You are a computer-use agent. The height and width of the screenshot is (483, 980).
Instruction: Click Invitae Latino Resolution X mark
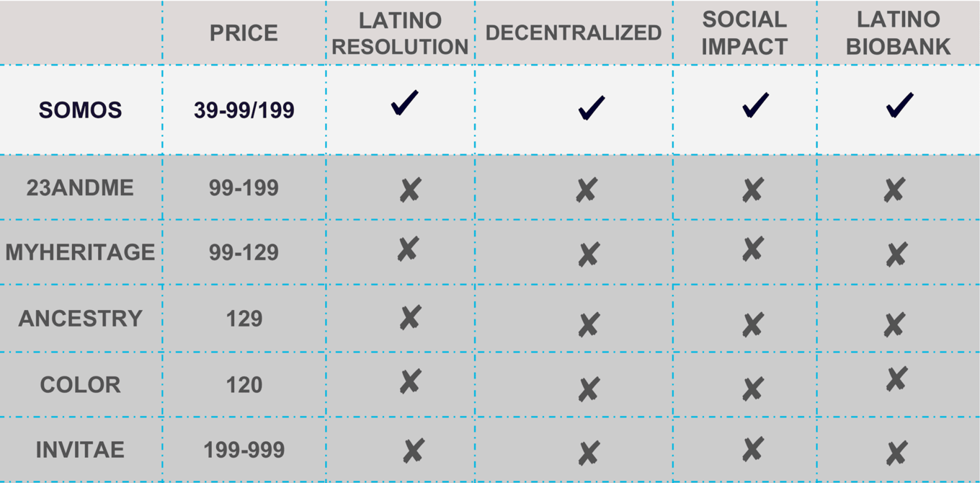point(413,451)
